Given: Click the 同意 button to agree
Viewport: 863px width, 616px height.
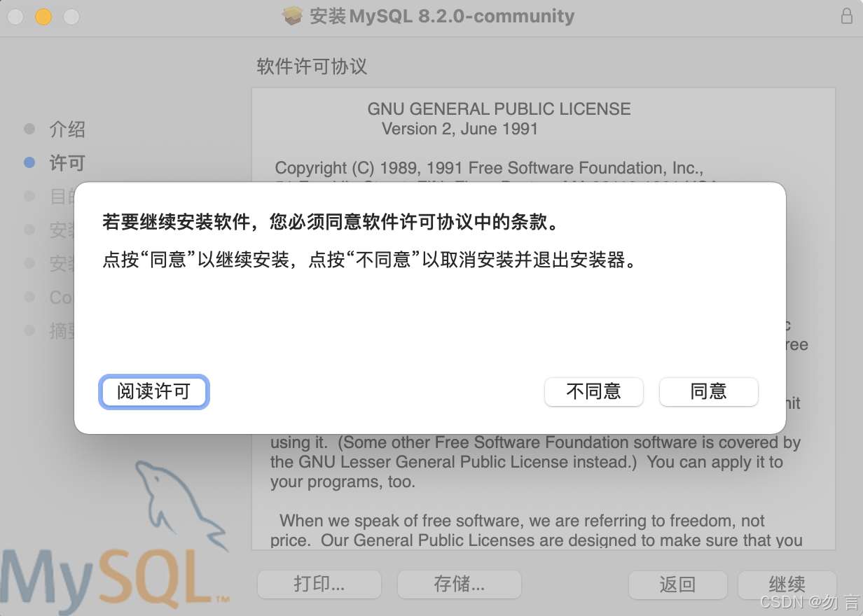Looking at the screenshot, I should tap(708, 391).
